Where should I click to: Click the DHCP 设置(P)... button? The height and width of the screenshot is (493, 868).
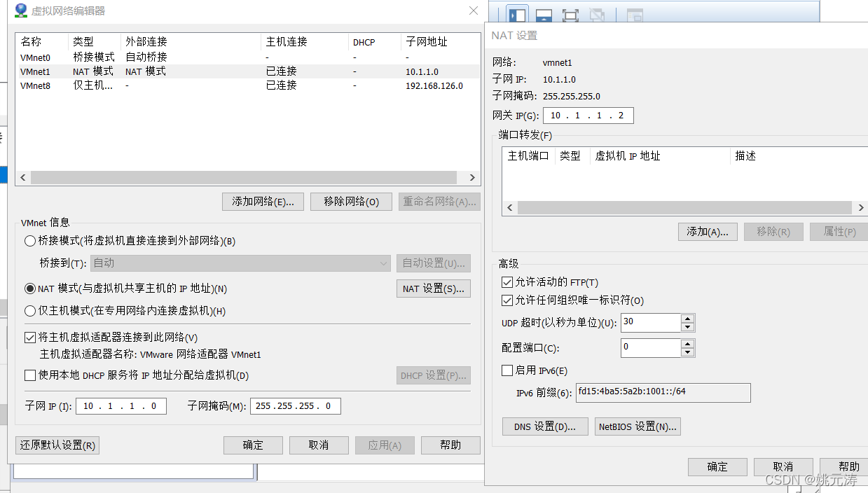(x=433, y=375)
